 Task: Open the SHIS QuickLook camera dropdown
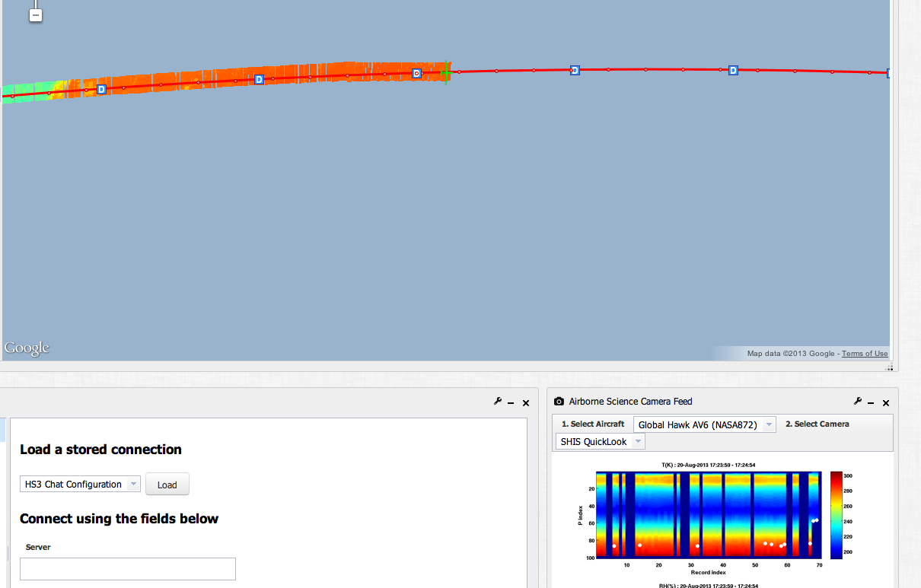601,441
